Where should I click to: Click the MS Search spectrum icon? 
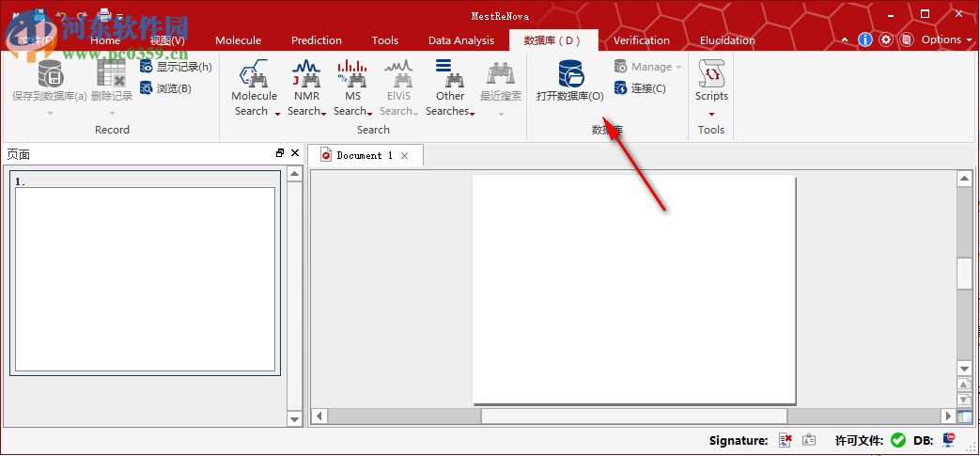point(352,74)
